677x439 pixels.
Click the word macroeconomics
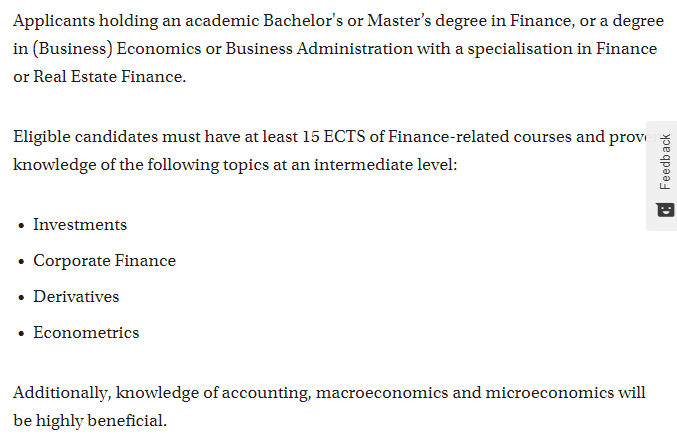point(382,393)
